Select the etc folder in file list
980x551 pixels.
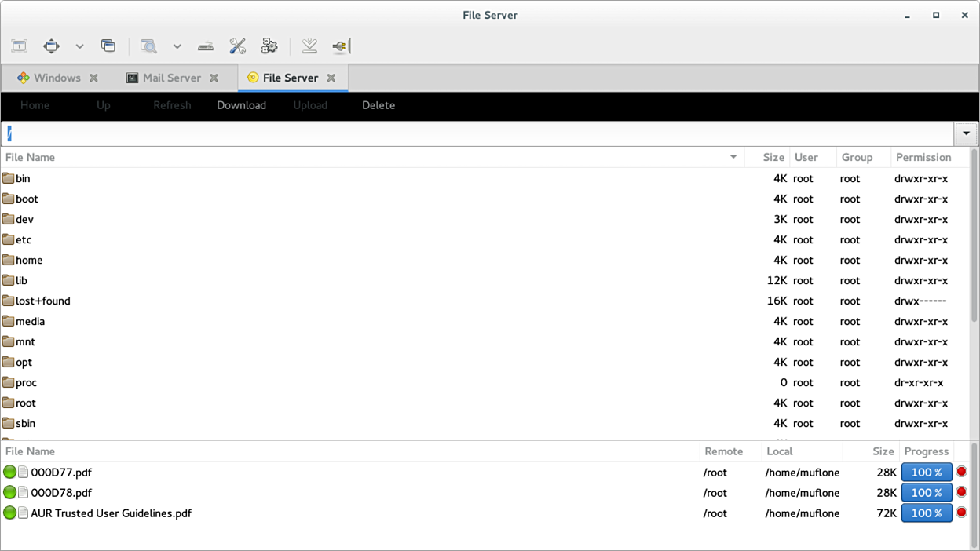click(24, 239)
